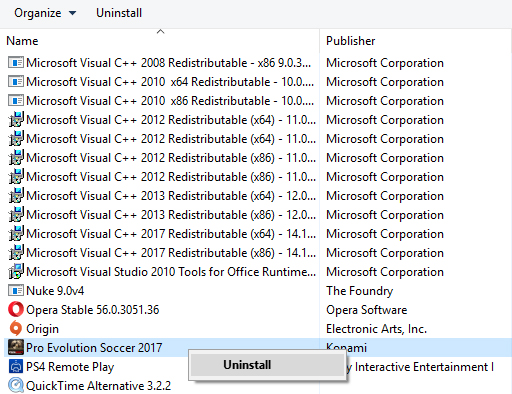Click Konami publisher cell
This screenshot has height=394, width=512.
[346, 348]
